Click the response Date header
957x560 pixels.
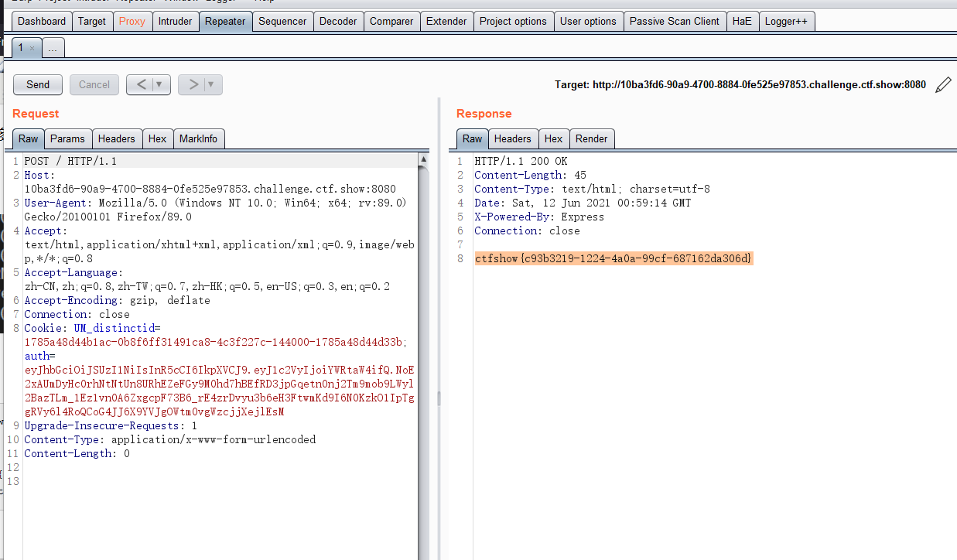pos(583,203)
